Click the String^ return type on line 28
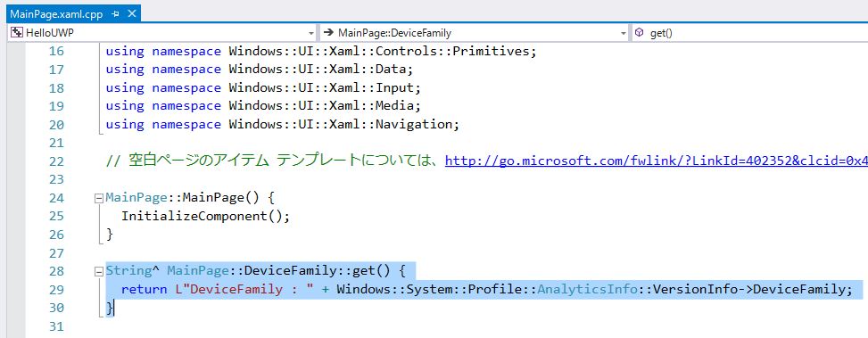Image resolution: width=868 pixels, height=338 pixels. coord(133,272)
